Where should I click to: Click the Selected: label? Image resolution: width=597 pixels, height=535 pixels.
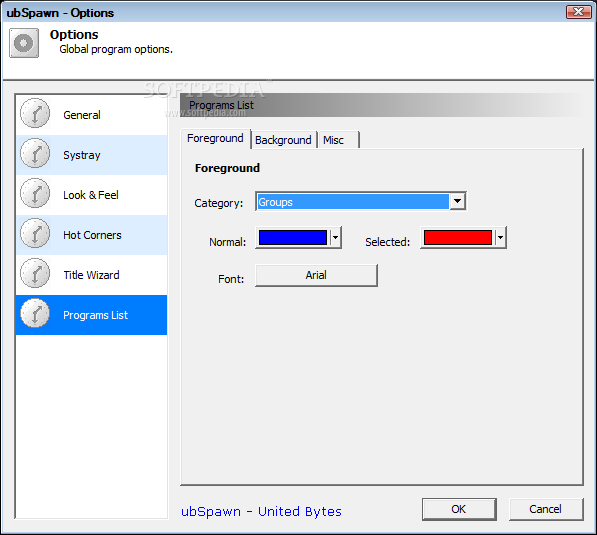[x=387, y=242]
